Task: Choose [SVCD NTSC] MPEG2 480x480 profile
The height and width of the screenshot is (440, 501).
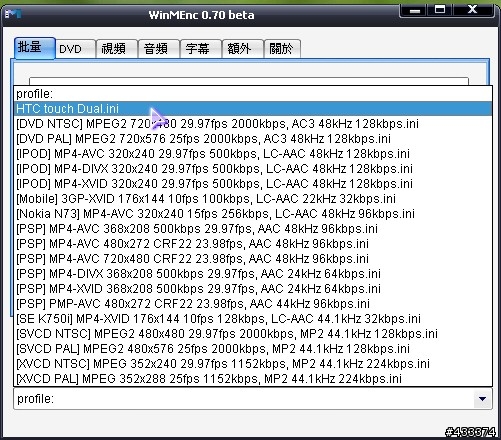Action: pos(253,334)
